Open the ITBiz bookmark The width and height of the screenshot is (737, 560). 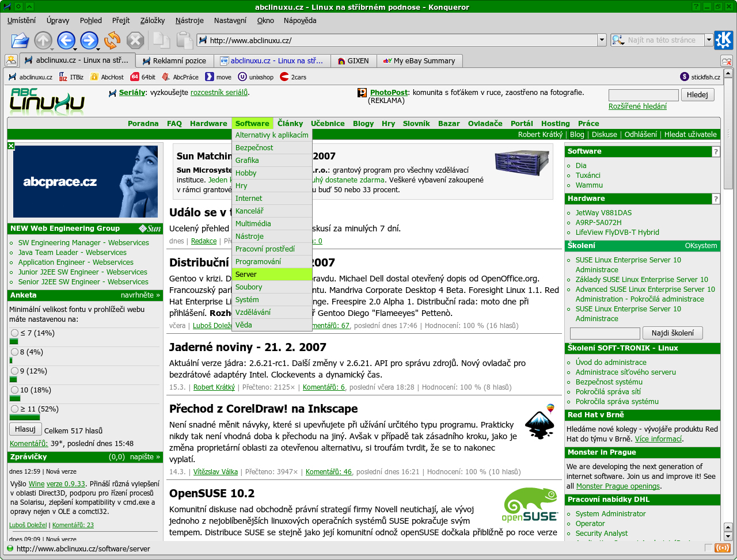[71, 77]
